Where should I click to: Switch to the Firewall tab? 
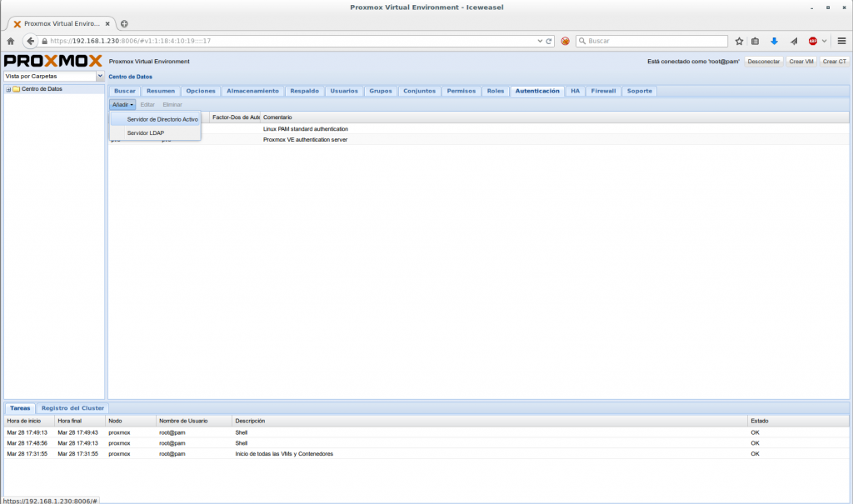604,91
